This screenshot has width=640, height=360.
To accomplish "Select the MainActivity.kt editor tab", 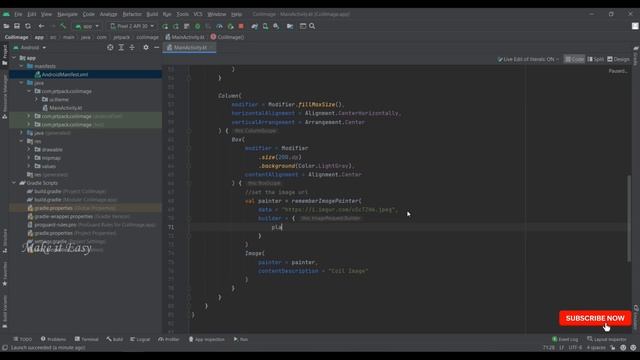I will [189, 48].
